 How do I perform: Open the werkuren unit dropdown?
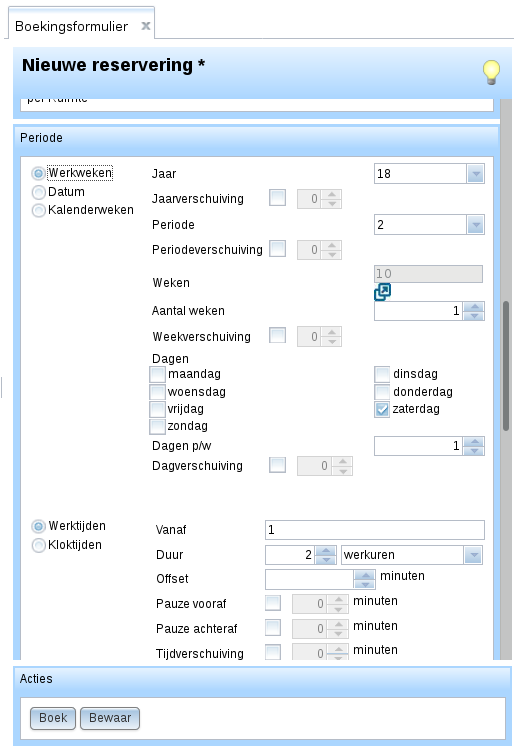473,555
